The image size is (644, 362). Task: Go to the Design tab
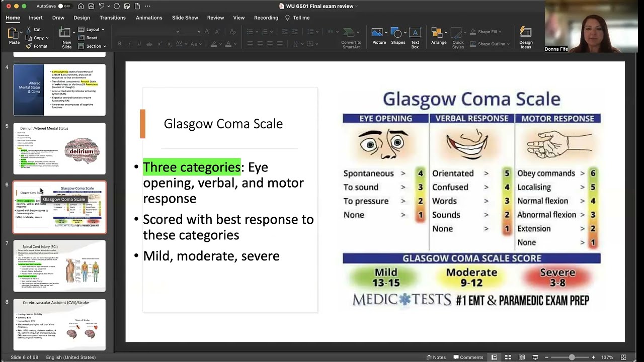[82, 18]
